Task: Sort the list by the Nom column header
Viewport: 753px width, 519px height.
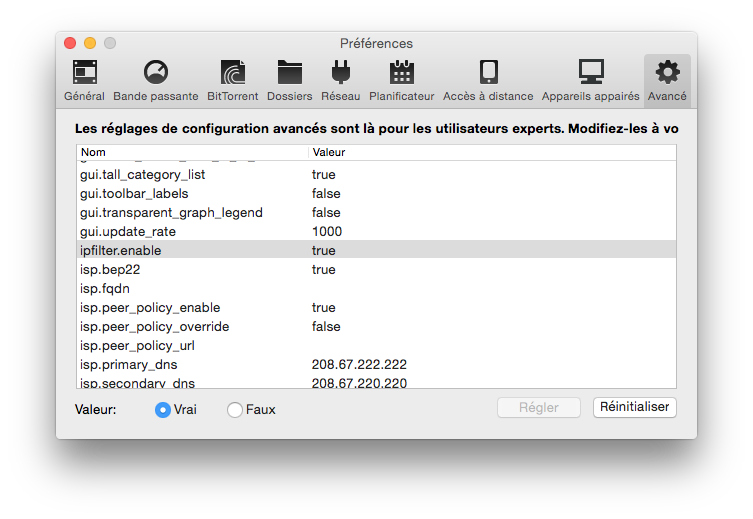Action: click(192, 152)
